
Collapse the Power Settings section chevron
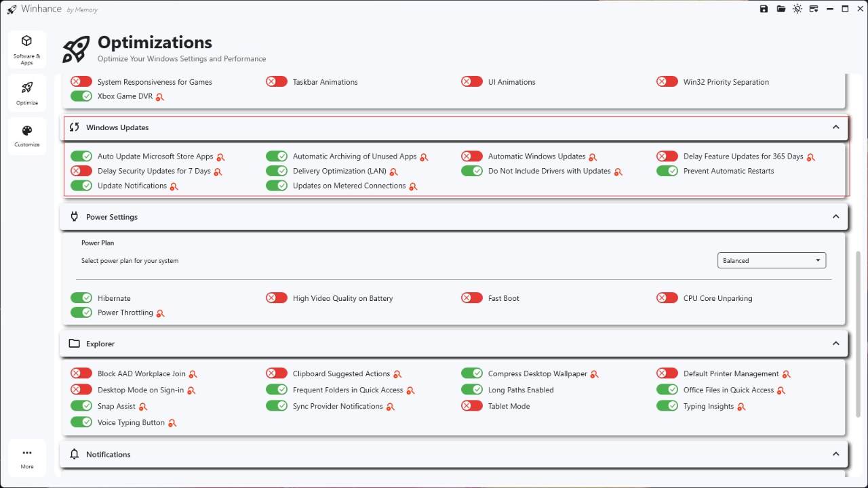835,217
